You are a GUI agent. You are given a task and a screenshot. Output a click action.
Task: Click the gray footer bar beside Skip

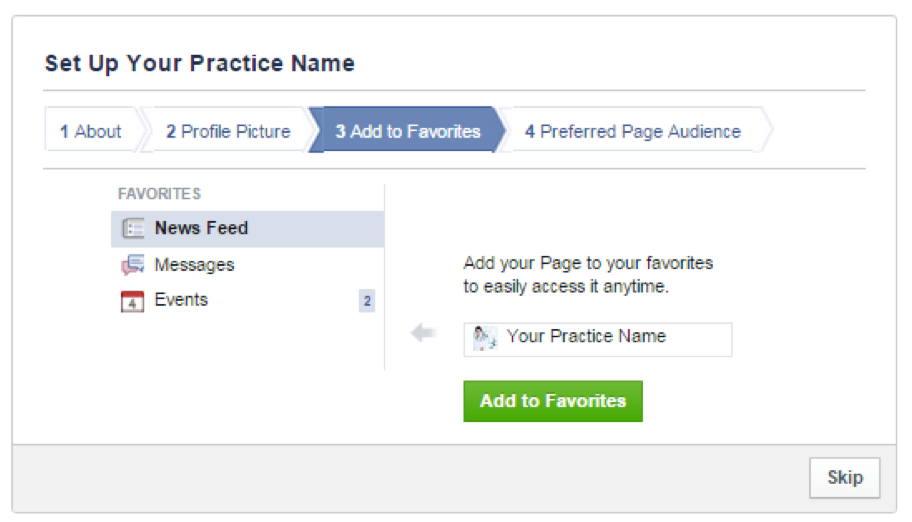[x=407, y=478]
